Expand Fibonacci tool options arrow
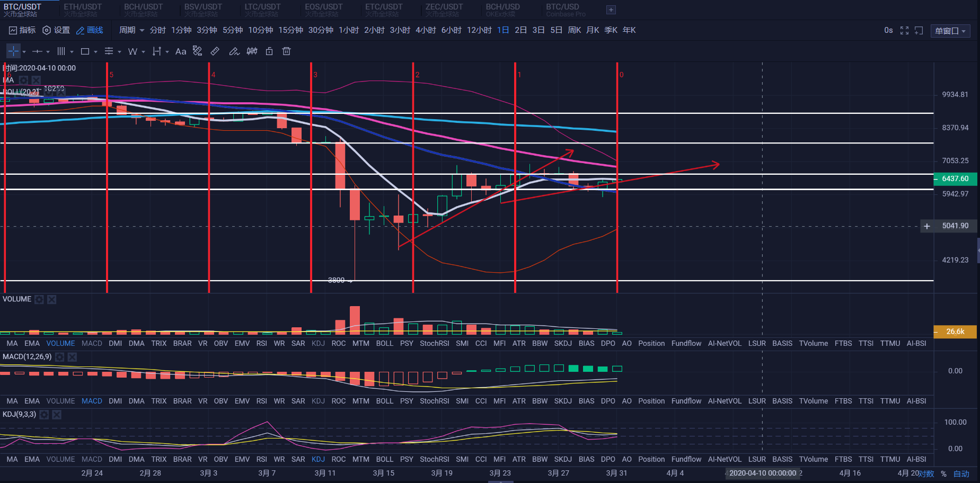 119,52
